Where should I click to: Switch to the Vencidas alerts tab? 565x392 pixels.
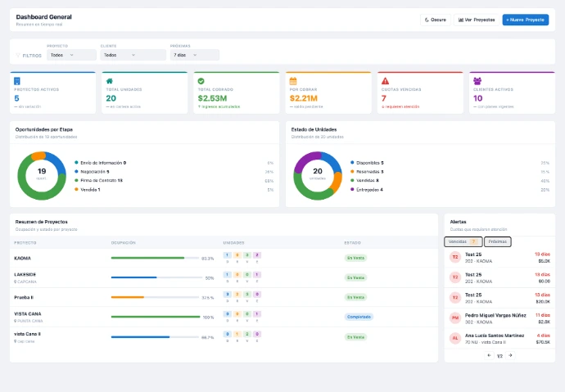click(x=463, y=241)
